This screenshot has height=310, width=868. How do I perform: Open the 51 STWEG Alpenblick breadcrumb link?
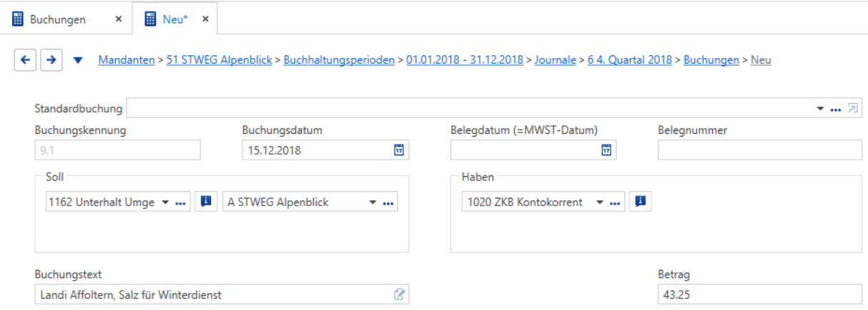[x=219, y=60]
